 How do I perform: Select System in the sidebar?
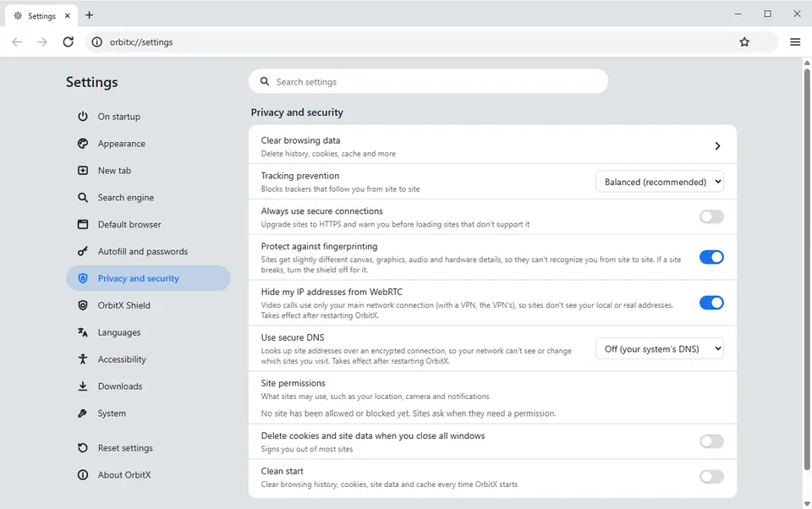[x=148, y=413]
